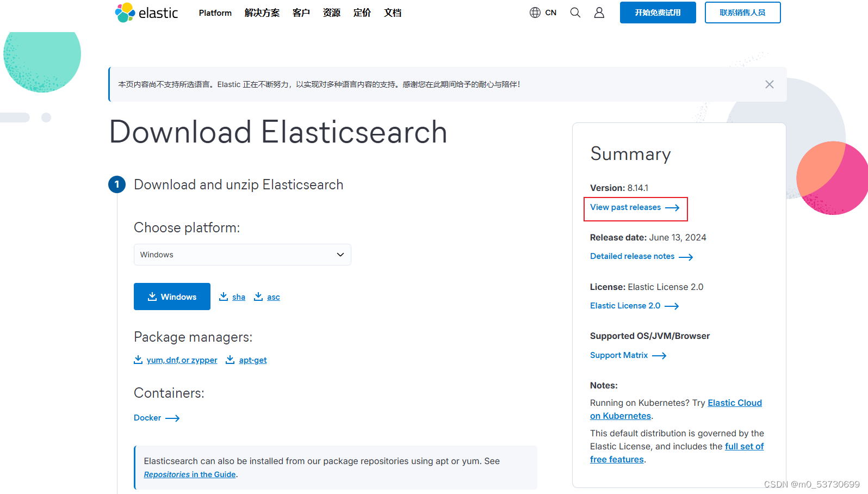Download Elasticsearch for Windows

pos(172,297)
